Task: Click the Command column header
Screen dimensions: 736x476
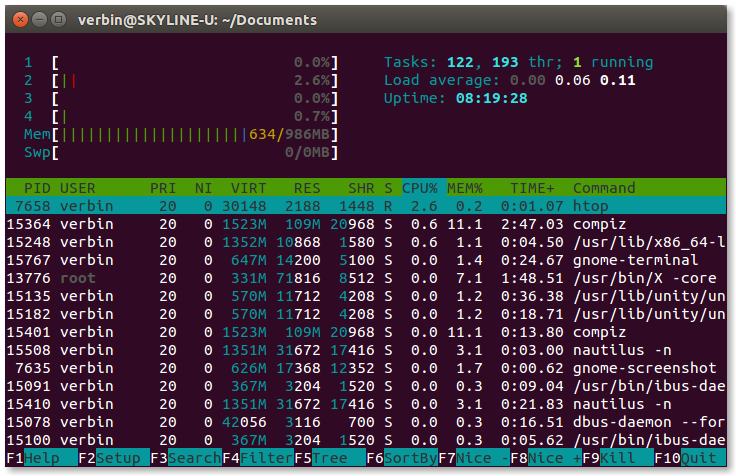Action: (604, 188)
